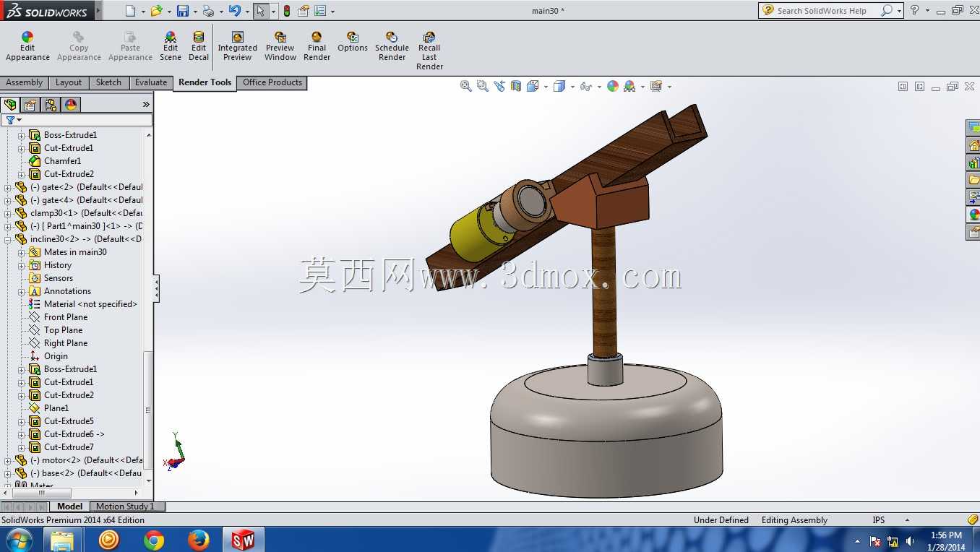Select the Chamfer1 feature
980x552 pixels.
pos(62,161)
